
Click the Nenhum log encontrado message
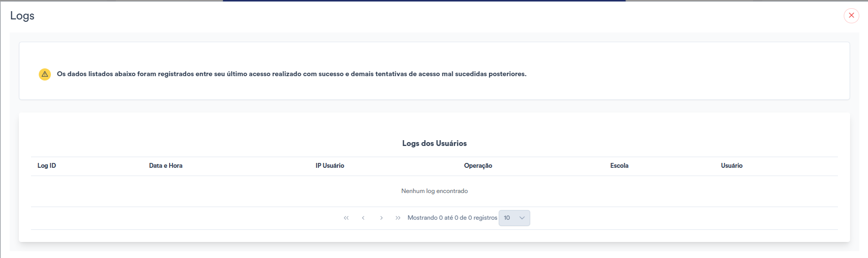point(434,191)
